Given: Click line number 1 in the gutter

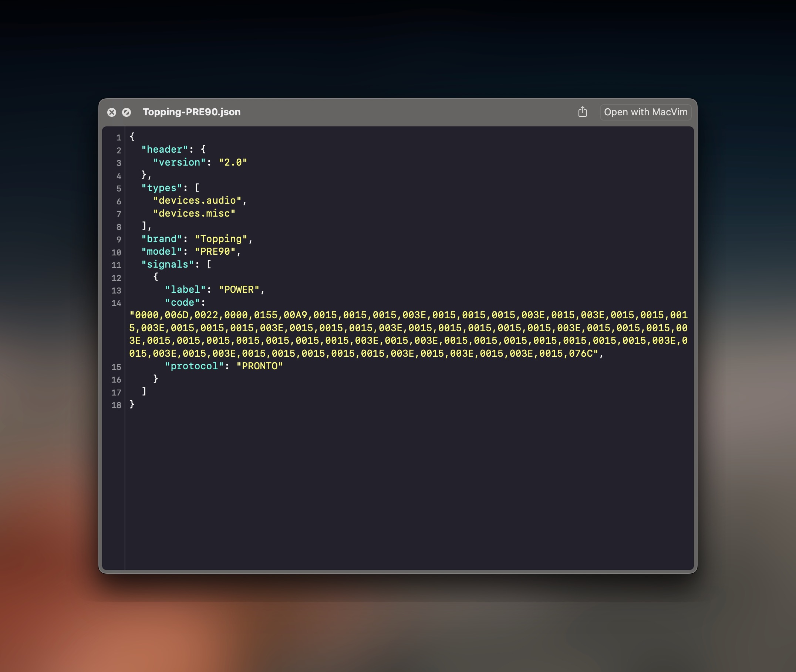Looking at the screenshot, I should pos(119,138).
